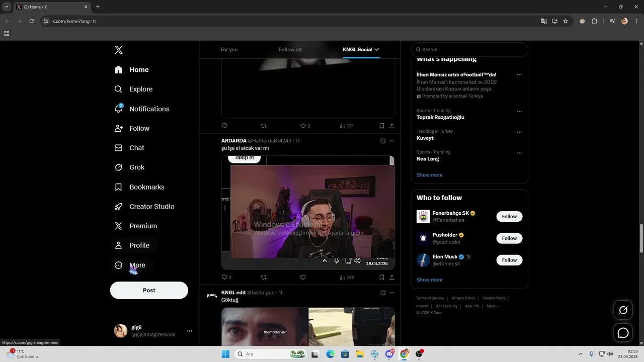Image resolution: width=644 pixels, height=362 pixels.
Task: Click the Post button
Action: pos(149,290)
